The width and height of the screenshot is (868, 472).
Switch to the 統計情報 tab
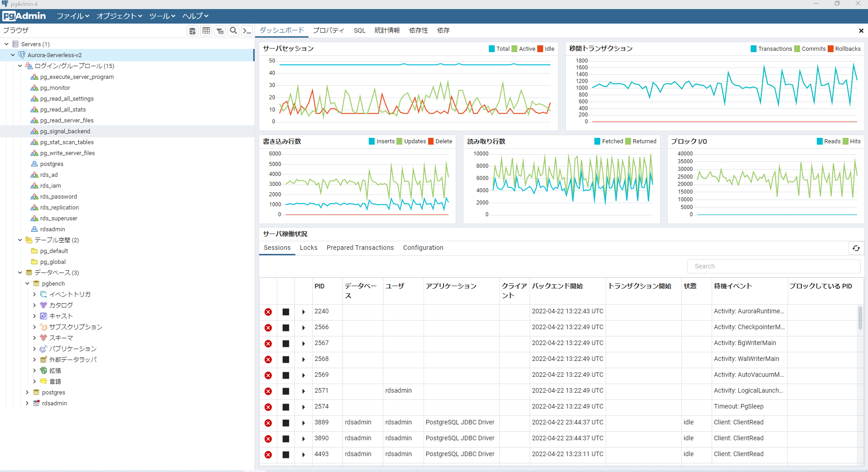coord(387,30)
